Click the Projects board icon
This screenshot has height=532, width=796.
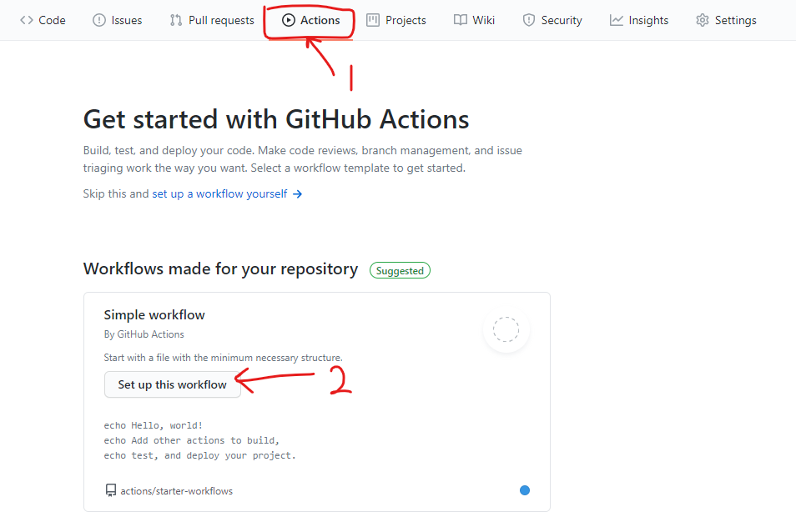click(x=373, y=20)
